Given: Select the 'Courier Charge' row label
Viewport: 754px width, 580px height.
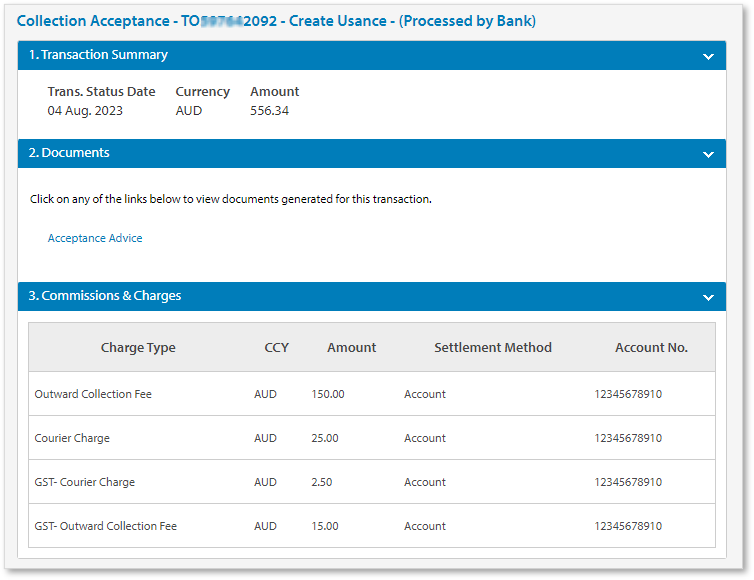Looking at the screenshot, I should [x=72, y=438].
